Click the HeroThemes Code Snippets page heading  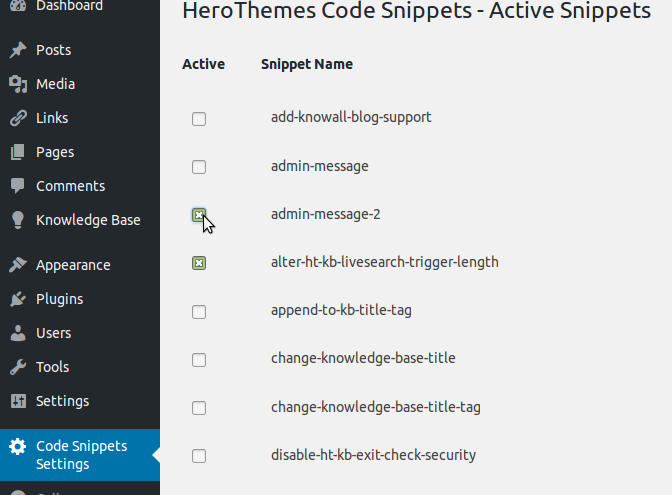[417, 11]
